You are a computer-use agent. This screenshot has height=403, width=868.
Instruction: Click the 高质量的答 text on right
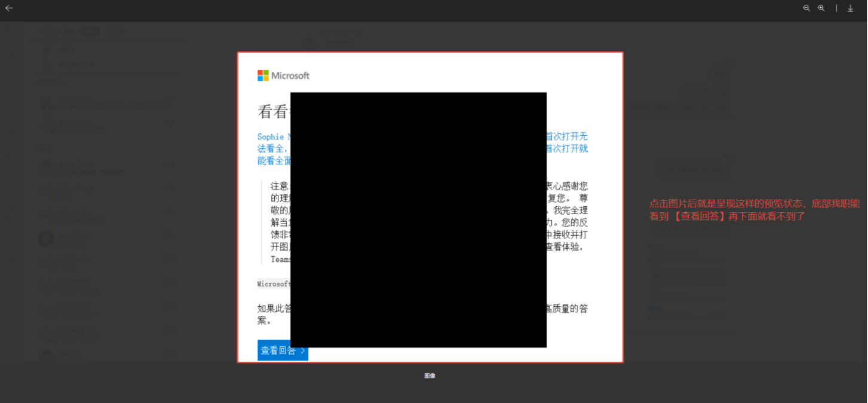[x=567, y=309]
